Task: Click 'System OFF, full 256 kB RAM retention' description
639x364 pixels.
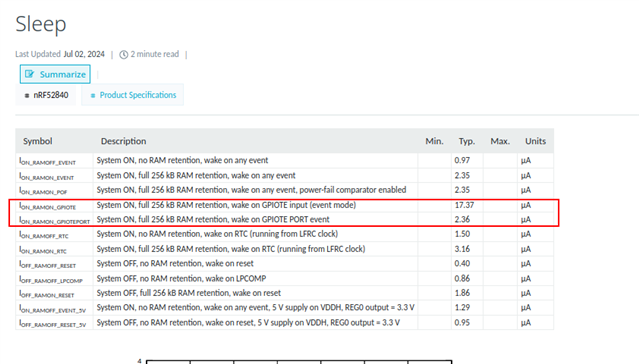Action: click(x=189, y=293)
